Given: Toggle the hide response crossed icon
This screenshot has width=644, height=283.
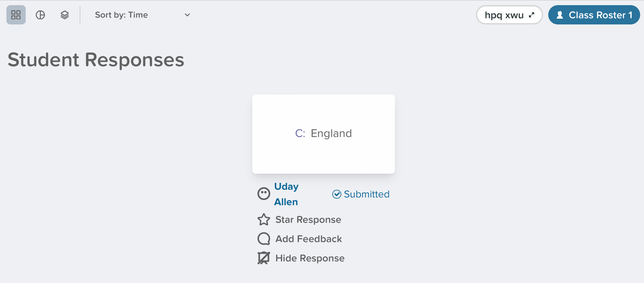Looking at the screenshot, I should 264,258.
